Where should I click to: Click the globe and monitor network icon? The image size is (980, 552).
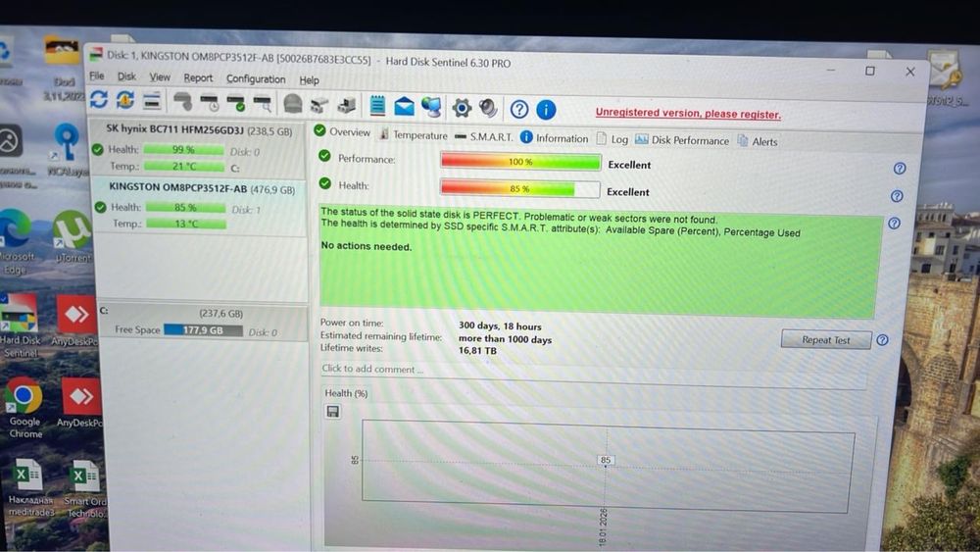tap(431, 108)
